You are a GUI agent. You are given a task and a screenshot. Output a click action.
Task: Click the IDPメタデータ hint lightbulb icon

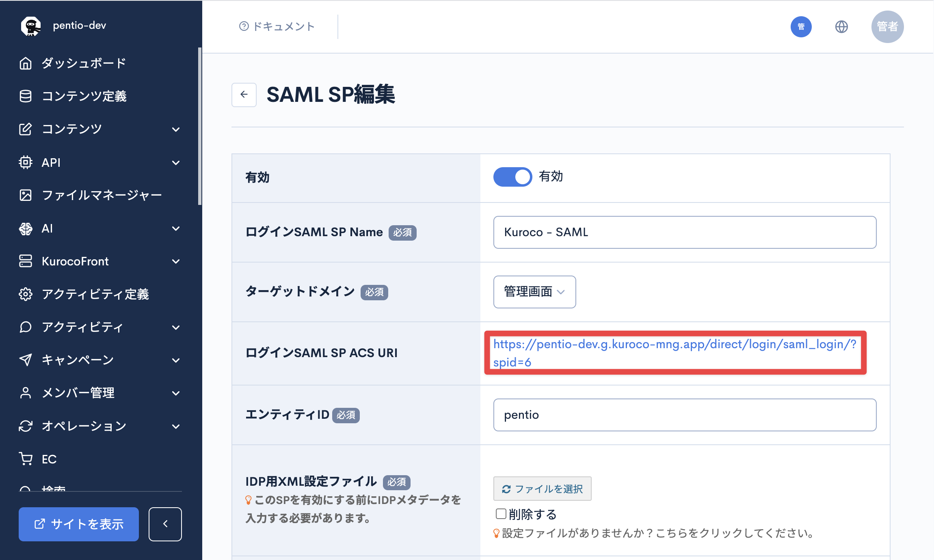[249, 500]
